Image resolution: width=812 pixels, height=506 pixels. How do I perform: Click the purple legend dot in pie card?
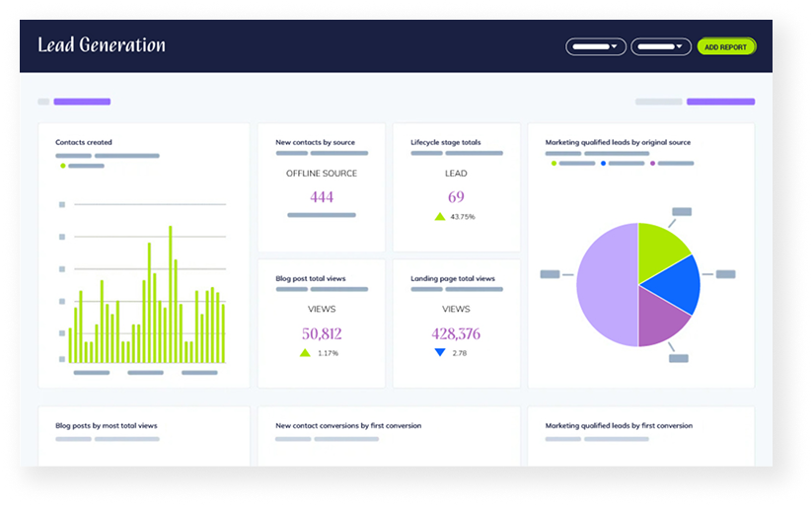click(x=652, y=163)
